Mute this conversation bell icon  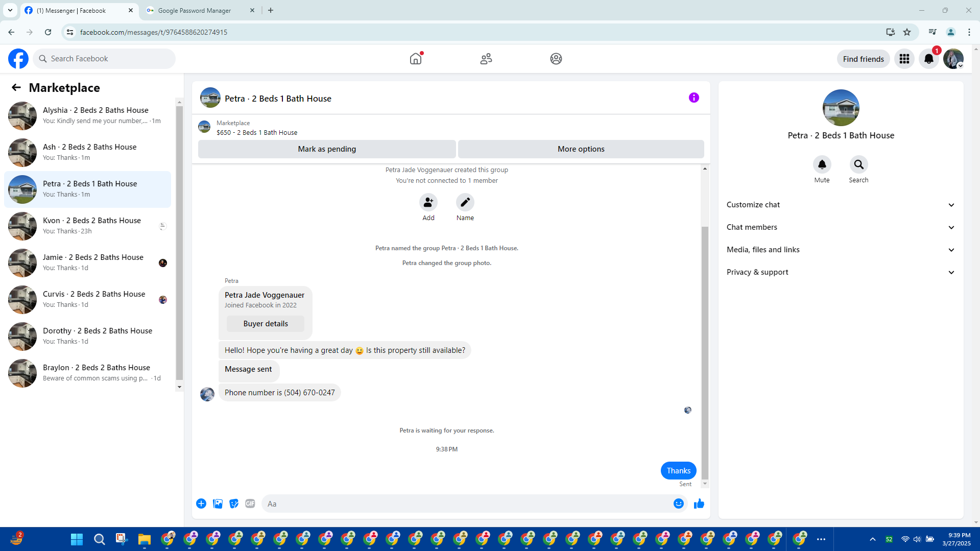coord(822,164)
